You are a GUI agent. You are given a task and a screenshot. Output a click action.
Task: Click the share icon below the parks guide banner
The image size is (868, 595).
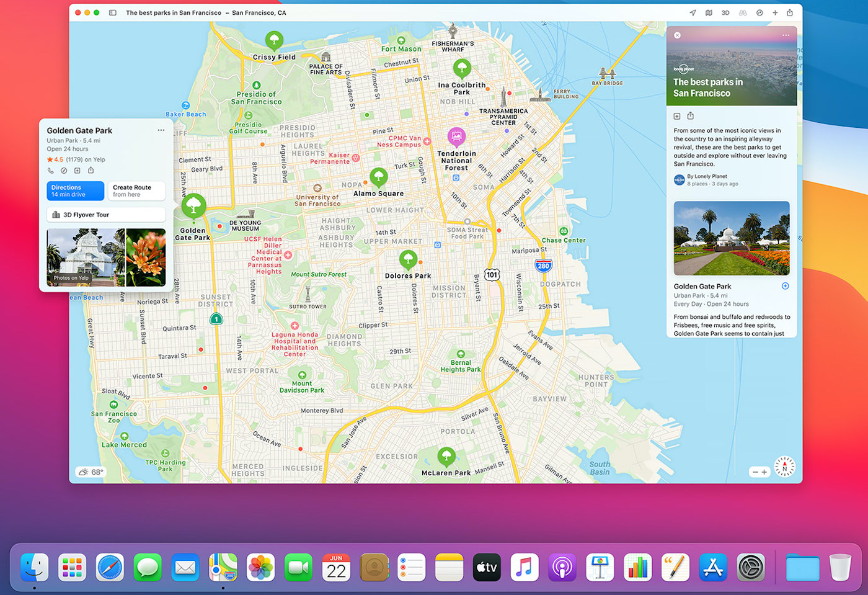pyautogui.click(x=690, y=115)
